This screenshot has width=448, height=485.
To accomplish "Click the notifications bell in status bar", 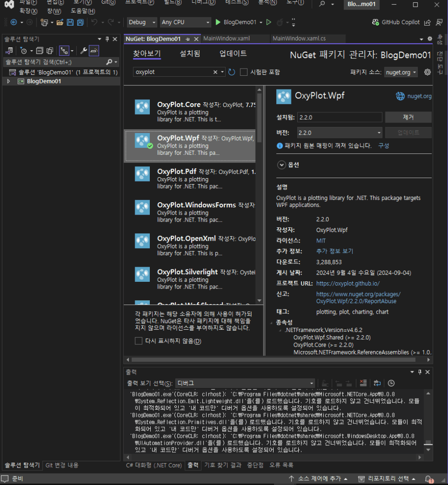I will pyautogui.click(x=429, y=479).
